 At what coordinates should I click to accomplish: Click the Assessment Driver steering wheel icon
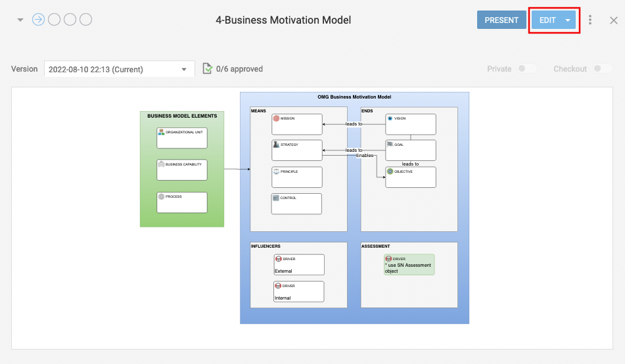click(x=388, y=259)
